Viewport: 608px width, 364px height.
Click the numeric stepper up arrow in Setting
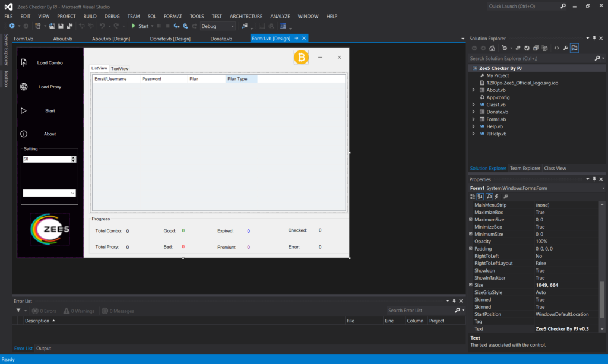(73, 157)
